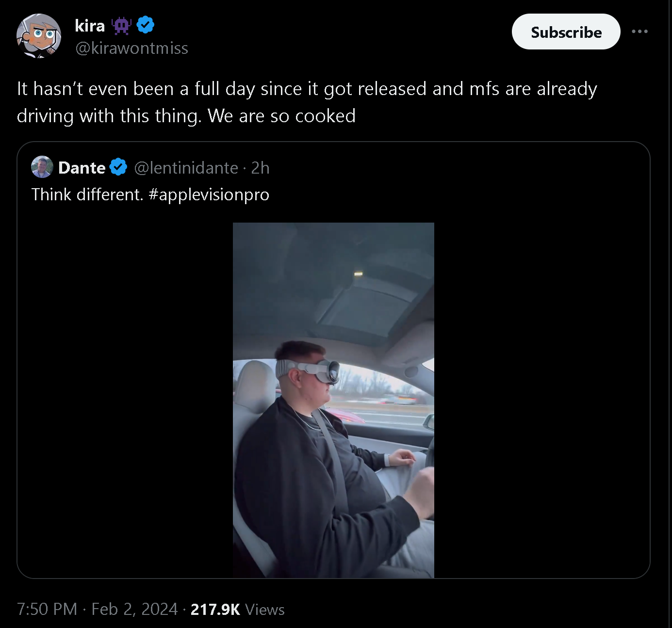Viewport: 672px width, 628px height.
Task: Click kira's blue verified badge
Action: [146, 24]
